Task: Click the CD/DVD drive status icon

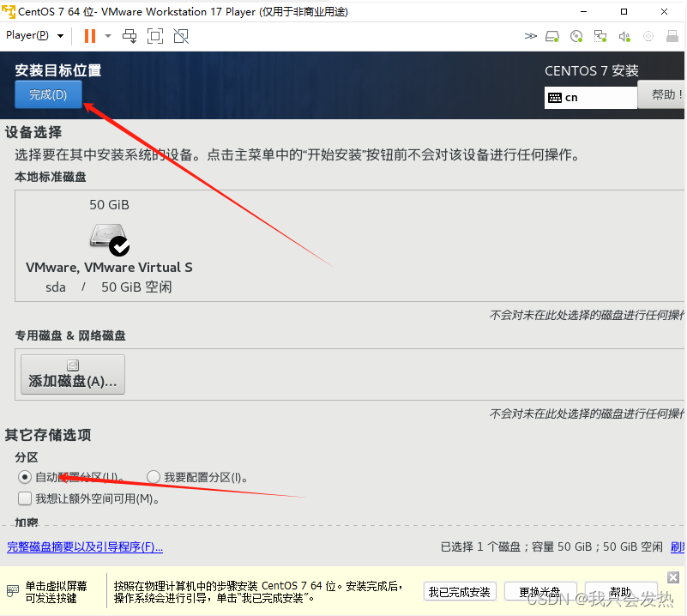Action: coord(576,36)
